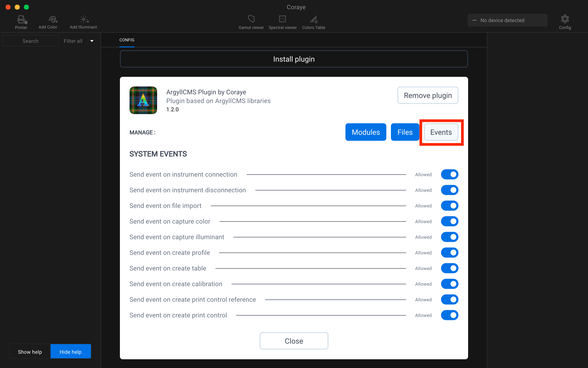This screenshot has width=588, height=368.
Task: Click the plugin version 1.2.0 text
Action: (172, 109)
